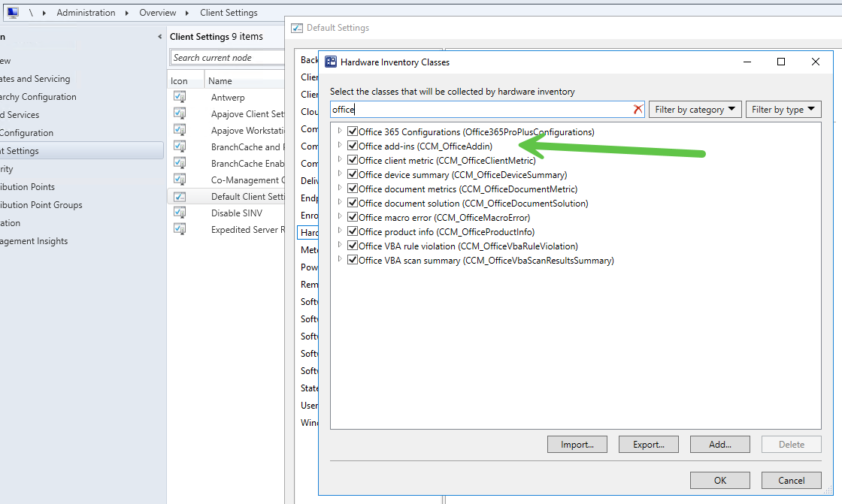Click the Export... button
This screenshot has width=842, height=504.
tap(649, 445)
